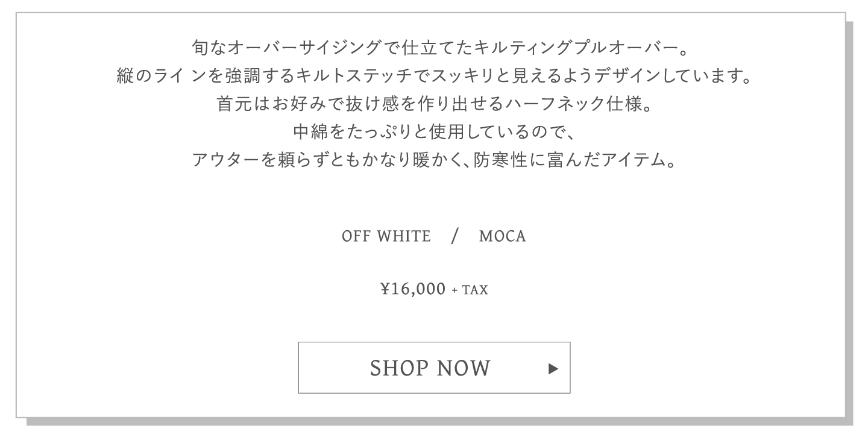
Task: Click the line starting with アウターを
Action: pos(434,160)
